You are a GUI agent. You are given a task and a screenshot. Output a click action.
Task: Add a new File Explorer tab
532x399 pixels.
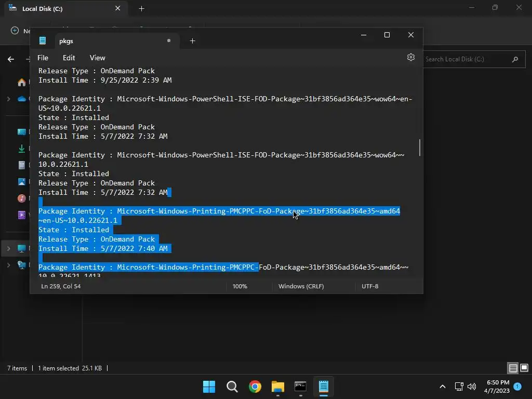tap(141, 8)
